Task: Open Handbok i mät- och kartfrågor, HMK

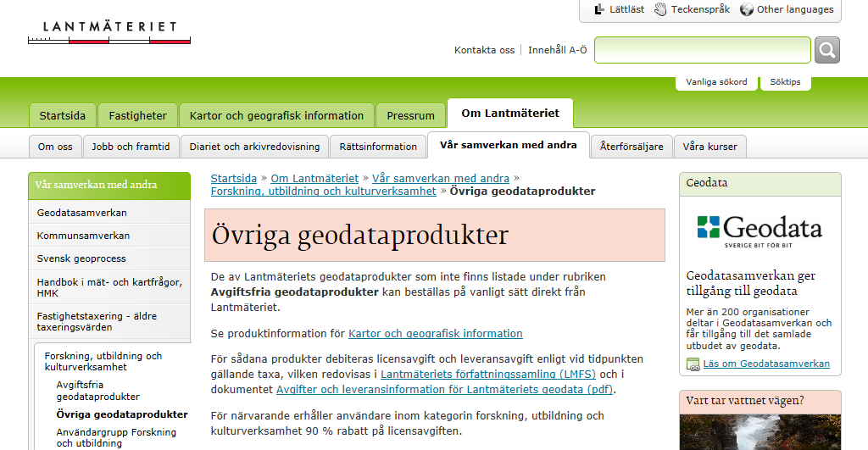Action: click(109, 288)
